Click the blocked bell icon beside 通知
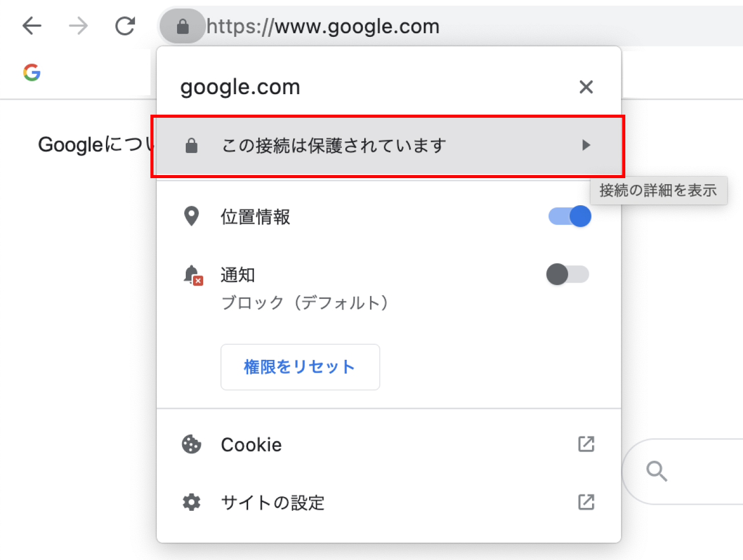This screenshot has width=743, height=560. coord(193,275)
